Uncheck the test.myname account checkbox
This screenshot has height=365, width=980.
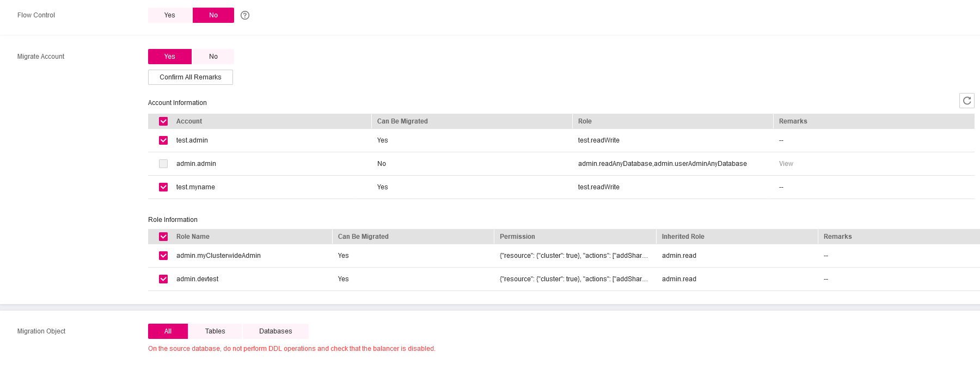pyautogui.click(x=163, y=187)
